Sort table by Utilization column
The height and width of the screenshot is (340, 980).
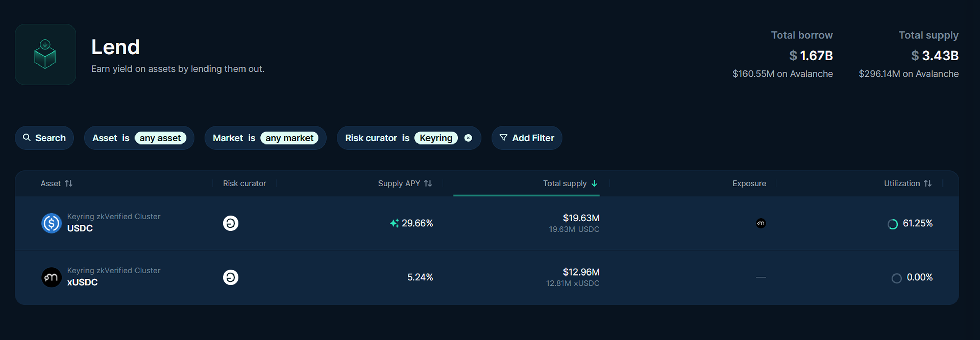pyautogui.click(x=907, y=184)
